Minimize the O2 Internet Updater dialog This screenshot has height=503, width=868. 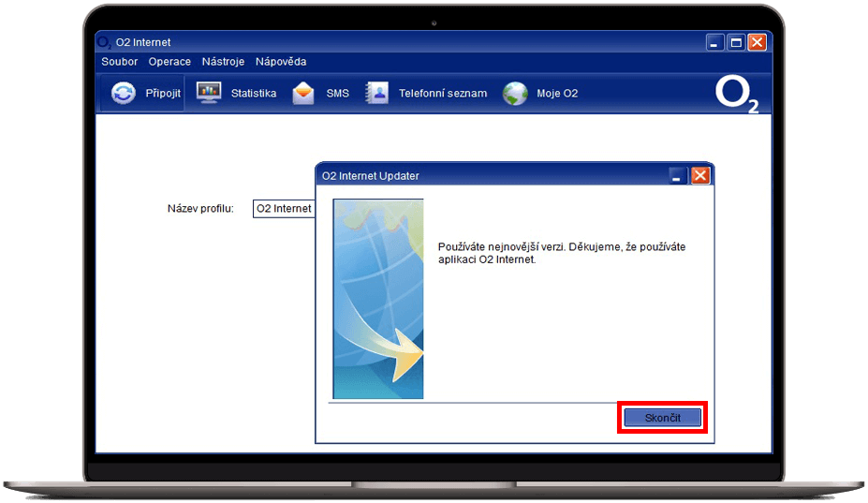coord(678,175)
